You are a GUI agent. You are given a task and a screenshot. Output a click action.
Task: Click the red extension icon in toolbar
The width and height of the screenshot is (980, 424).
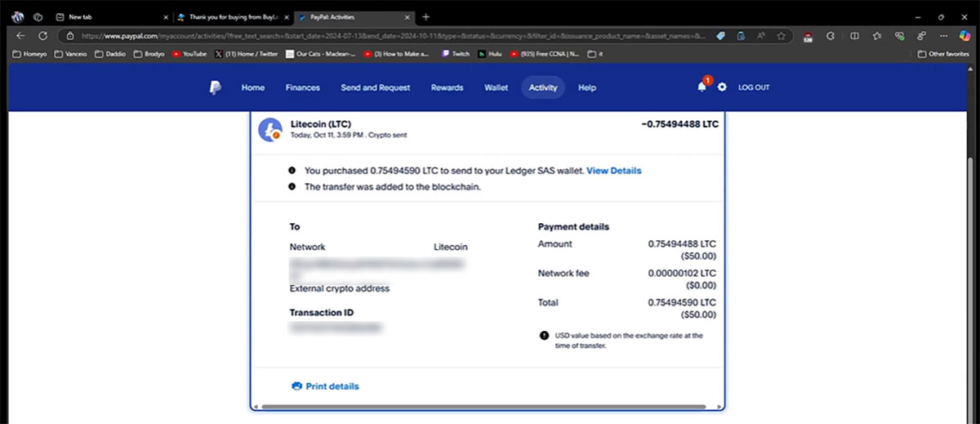(x=807, y=36)
